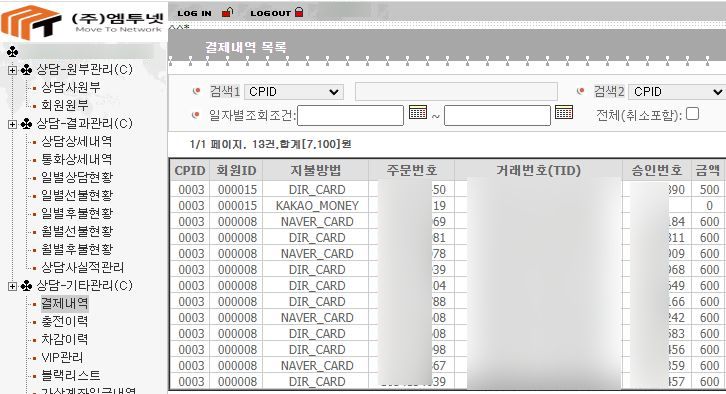The width and height of the screenshot is (726, 394).
Task: Click the 상담-결과관리(C) category label
Action: pyautogui.click(x=84, y=123)
